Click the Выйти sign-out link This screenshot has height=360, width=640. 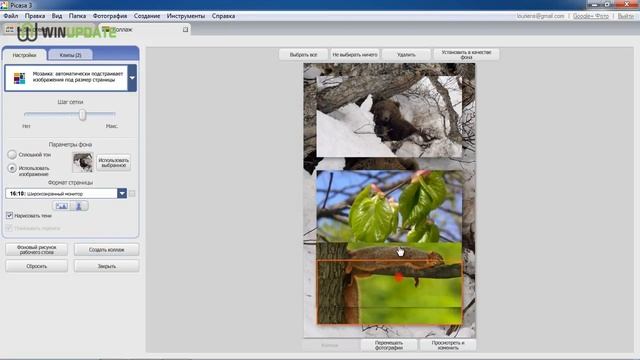[x=625, y=16]
